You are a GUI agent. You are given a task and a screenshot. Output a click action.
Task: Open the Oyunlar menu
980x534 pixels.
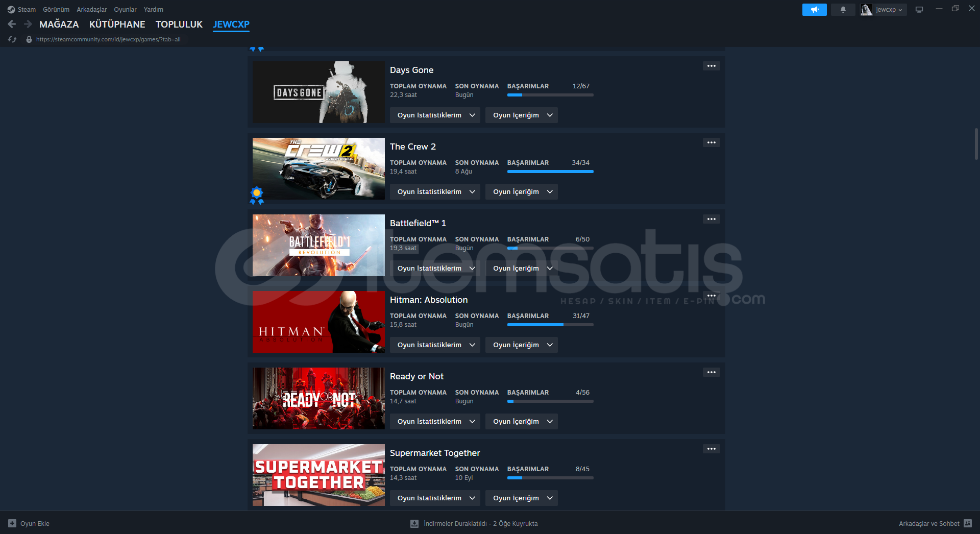tap(125, 10)
